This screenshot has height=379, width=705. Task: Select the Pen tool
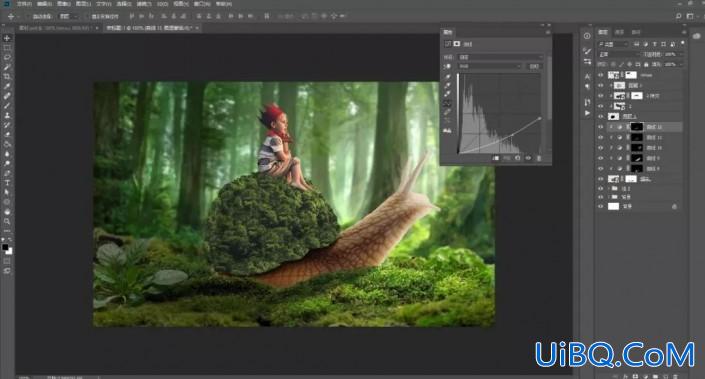(7, 173)
